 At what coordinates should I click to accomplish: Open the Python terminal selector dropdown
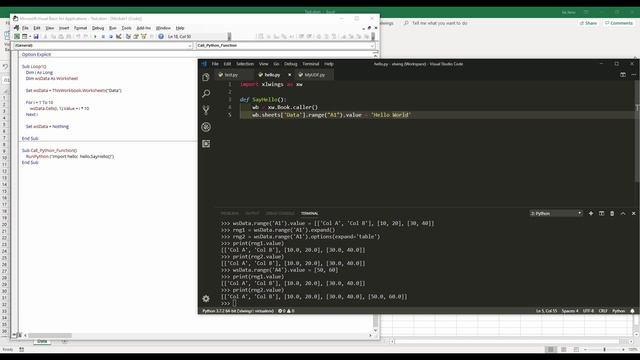[x=556, y=213]
